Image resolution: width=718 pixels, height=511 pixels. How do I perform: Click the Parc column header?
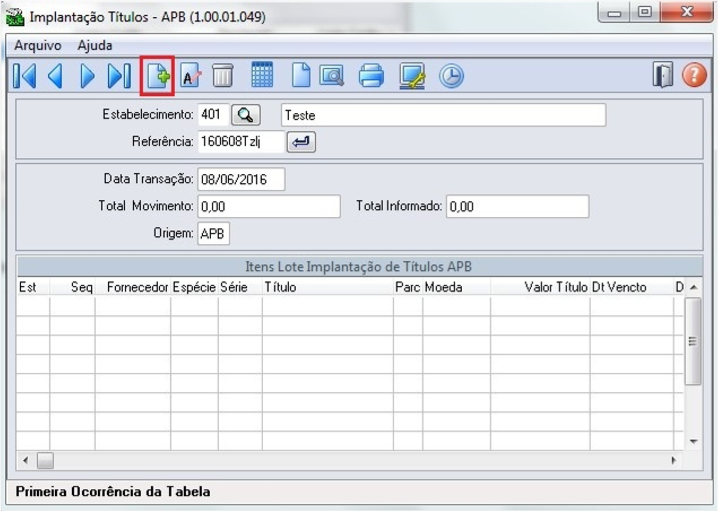[x=408, y=288]
